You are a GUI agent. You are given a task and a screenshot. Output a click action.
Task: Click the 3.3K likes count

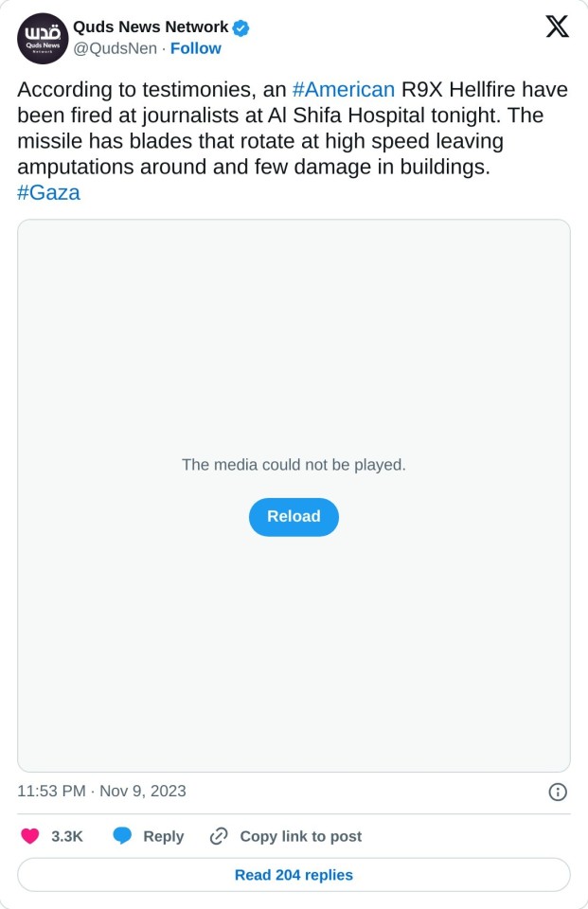[x=67, y=836]
